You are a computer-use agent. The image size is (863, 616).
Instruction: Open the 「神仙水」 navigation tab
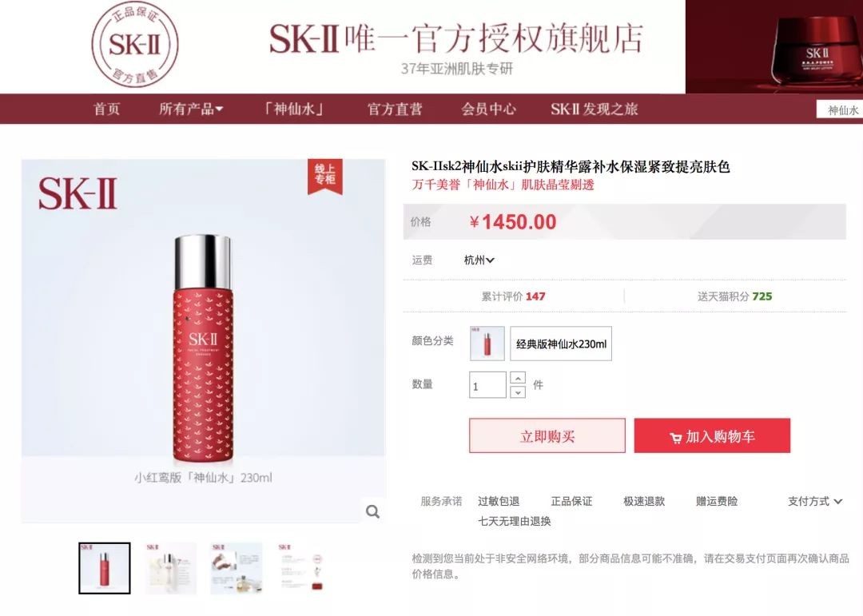coord(294,109)
